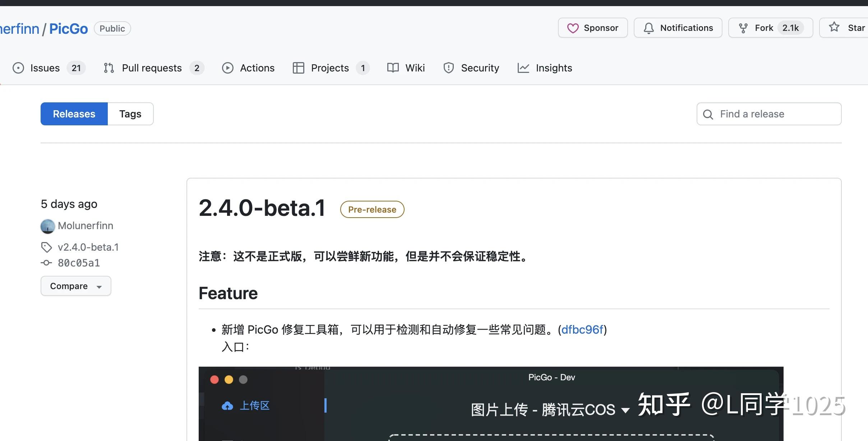Viewport: 868px width, 441px height.
Task: Click the Projects table icon
Action: [x=299, y=68]
